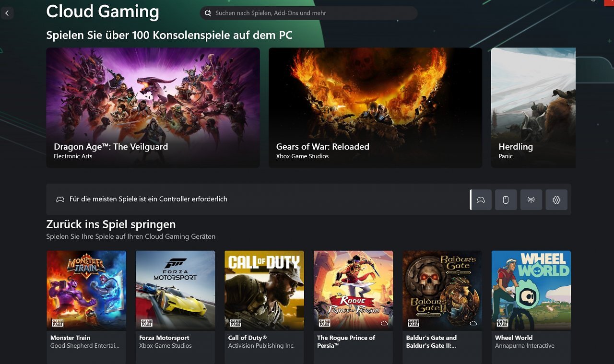Click 'Annapurna Interactive' publisher text
This screenshot has height=364, width=614.
(x=525, y=346)
